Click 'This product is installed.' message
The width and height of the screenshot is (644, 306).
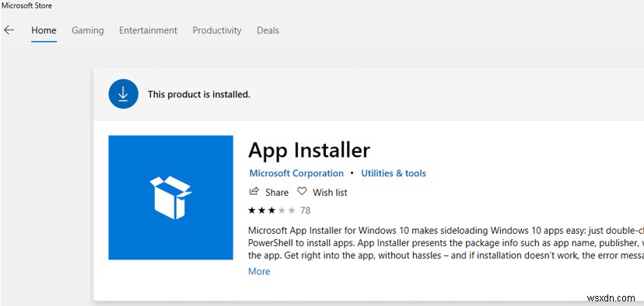[199, 94]
